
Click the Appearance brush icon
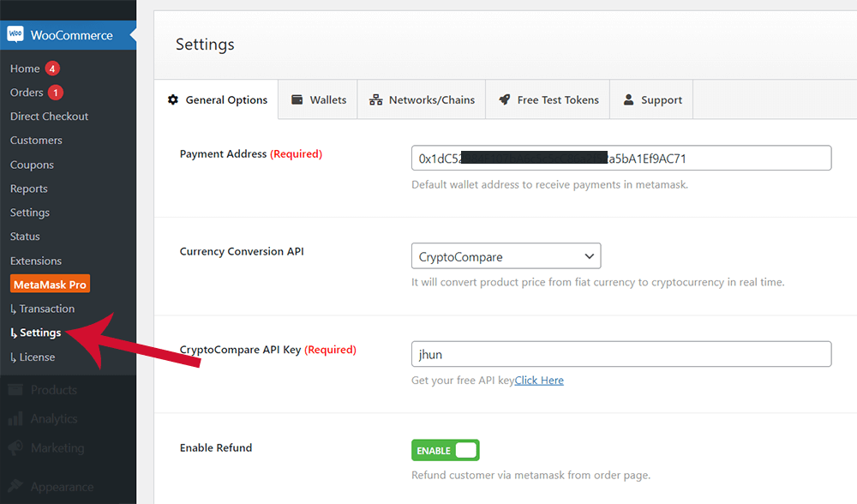(x=15, y=486)
